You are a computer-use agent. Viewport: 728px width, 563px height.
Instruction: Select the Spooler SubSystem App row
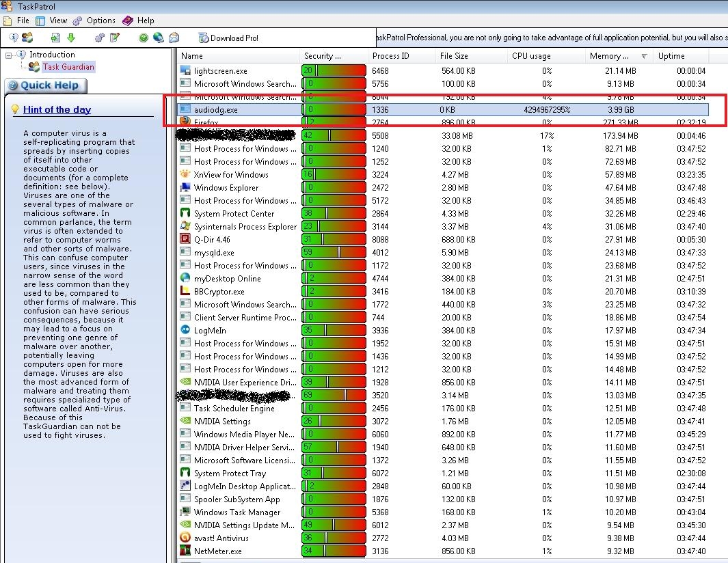point(444,499)
